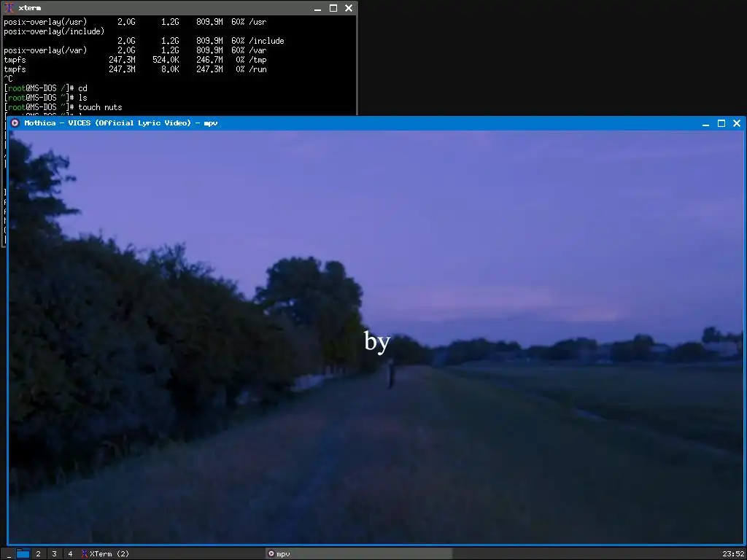Click the mpv video playback area
Image resolution: width=747 pixels, height=560 pixels.
pyautogui.click(x=376, y=337)
